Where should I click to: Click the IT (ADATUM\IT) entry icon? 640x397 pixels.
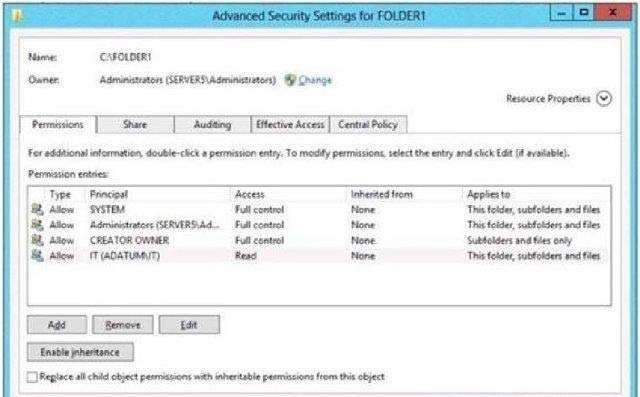click(x=37, y=256)
